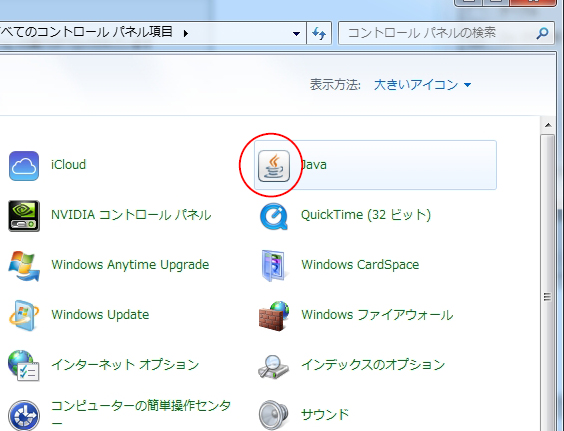Open the QuickTime (32 ビット) icon
Image resolution: width=564 pixels, height=431 pixels.
pos(274,216)
